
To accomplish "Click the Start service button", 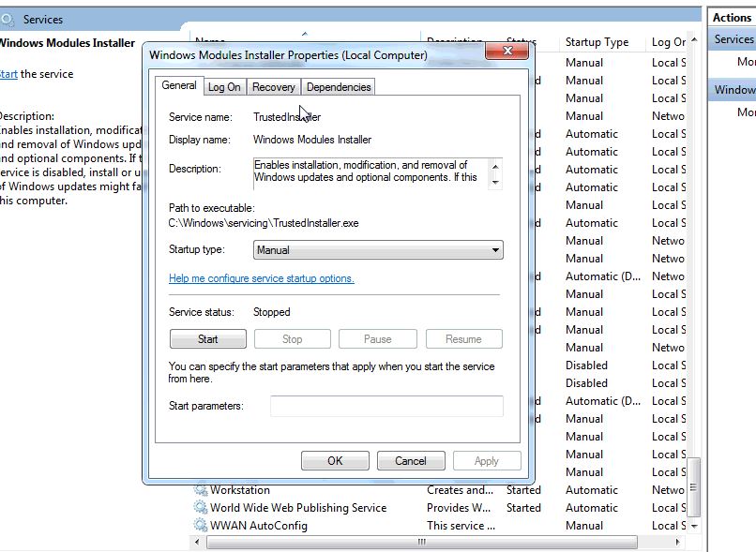I will point(208,339).
